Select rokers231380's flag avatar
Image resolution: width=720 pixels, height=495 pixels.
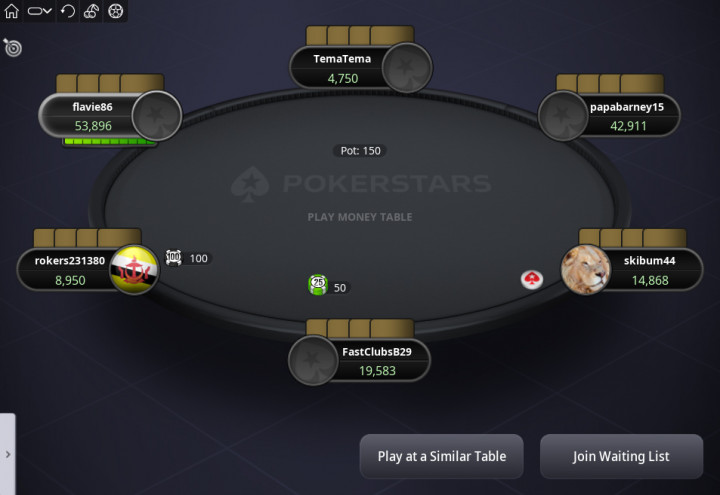click(135, 270)
